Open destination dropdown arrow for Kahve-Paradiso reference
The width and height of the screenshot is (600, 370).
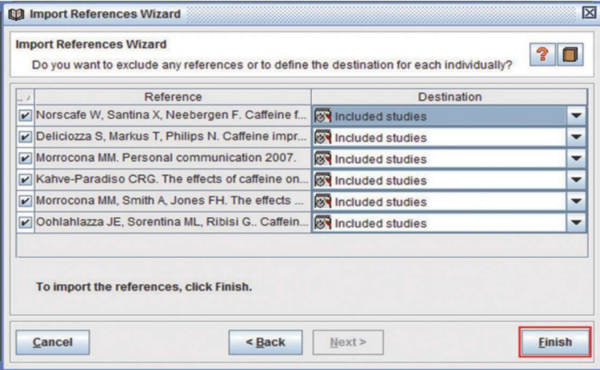pyautogui.click(x=576, y=180)
